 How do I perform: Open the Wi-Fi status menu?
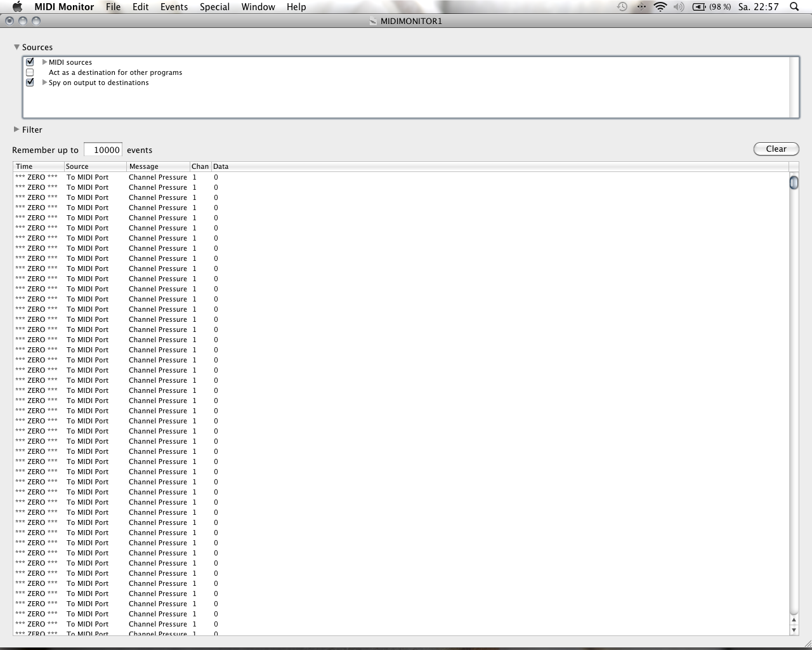click(660, 7)
